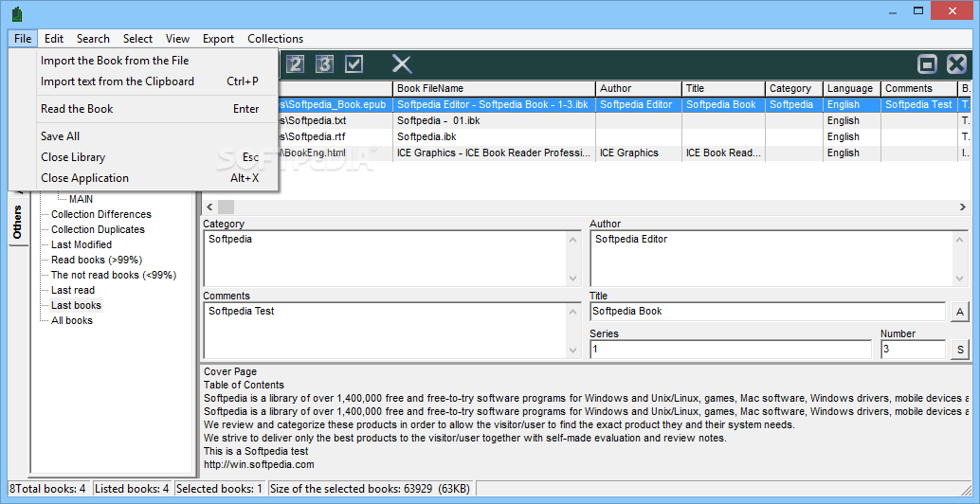980x504 pixels.
Task: Select The not read books (<99%) item
Action: (114, 275)
